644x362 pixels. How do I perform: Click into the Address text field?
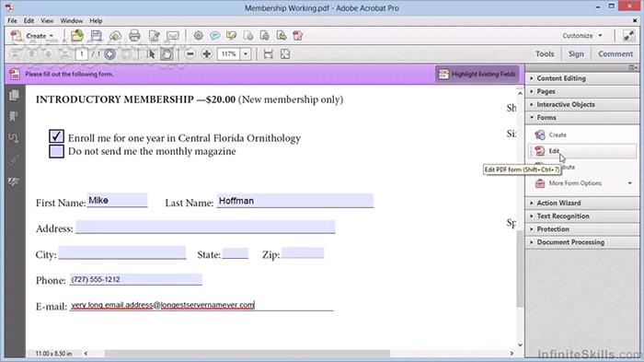205,227
